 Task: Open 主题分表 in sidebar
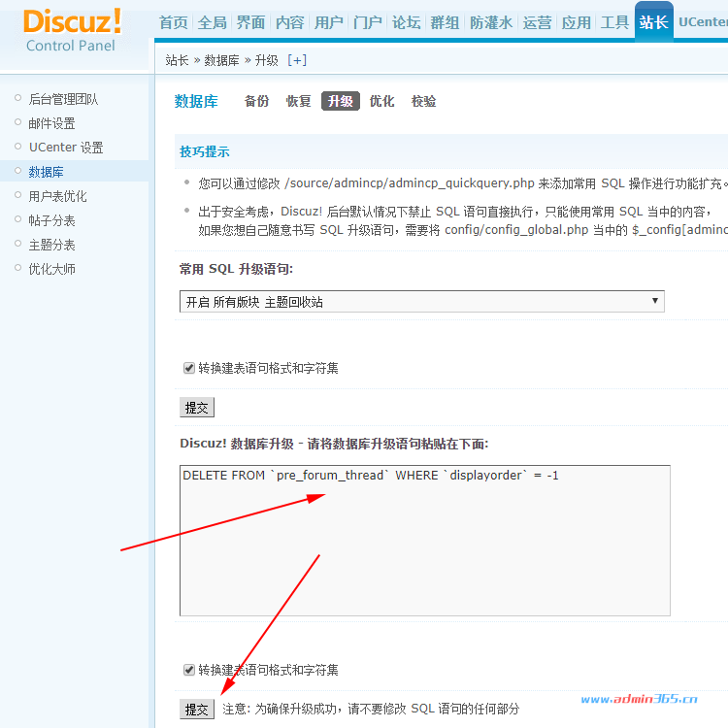coord(51,245)
